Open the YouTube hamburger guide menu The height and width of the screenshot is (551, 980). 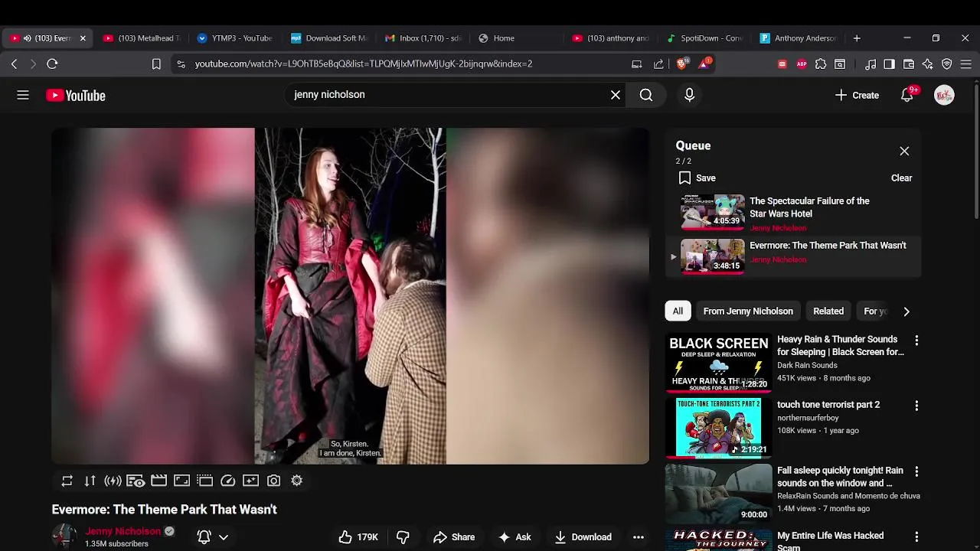click(23, 95)
